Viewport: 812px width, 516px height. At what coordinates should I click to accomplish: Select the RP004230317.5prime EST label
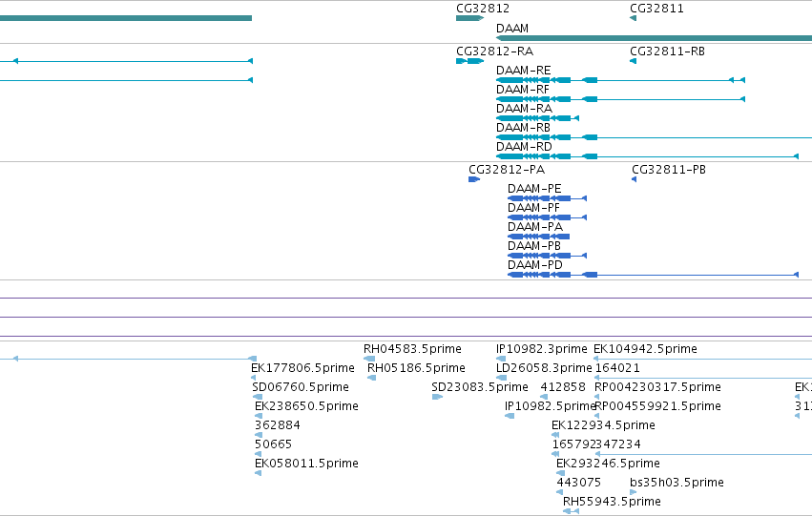point(657,387)
